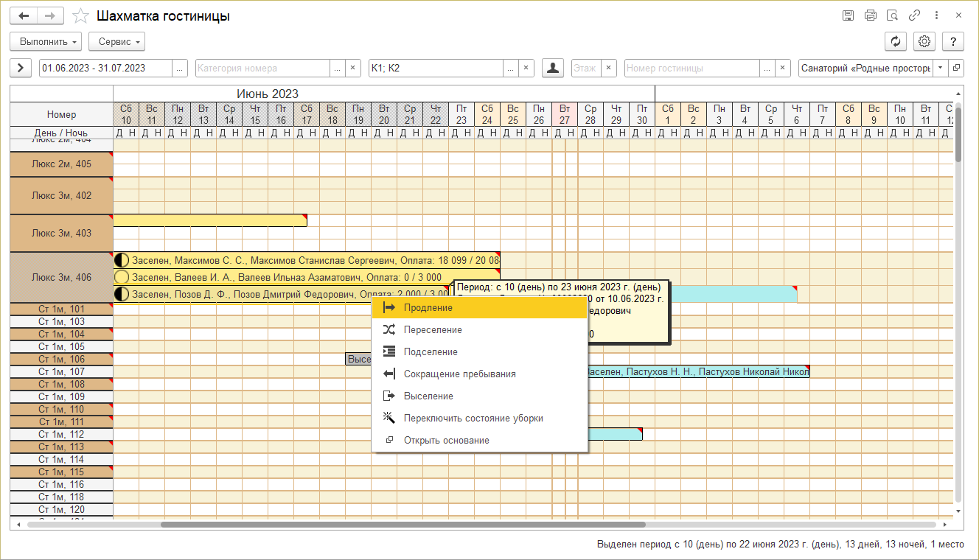Click the print icon in title bar

point(870,15)
